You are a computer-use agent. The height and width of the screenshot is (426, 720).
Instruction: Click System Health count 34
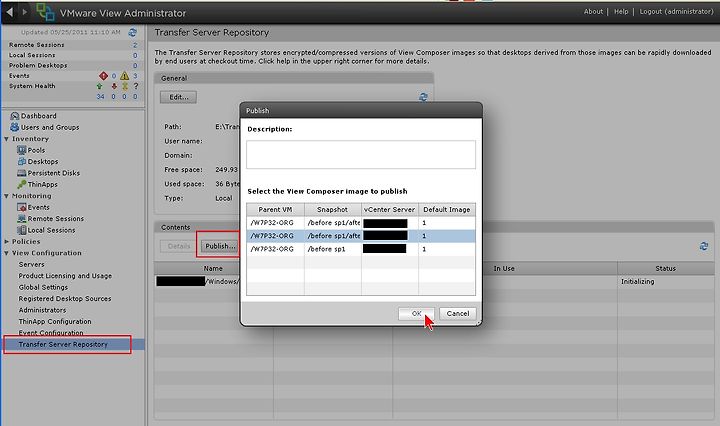click(x=100, y=97)
